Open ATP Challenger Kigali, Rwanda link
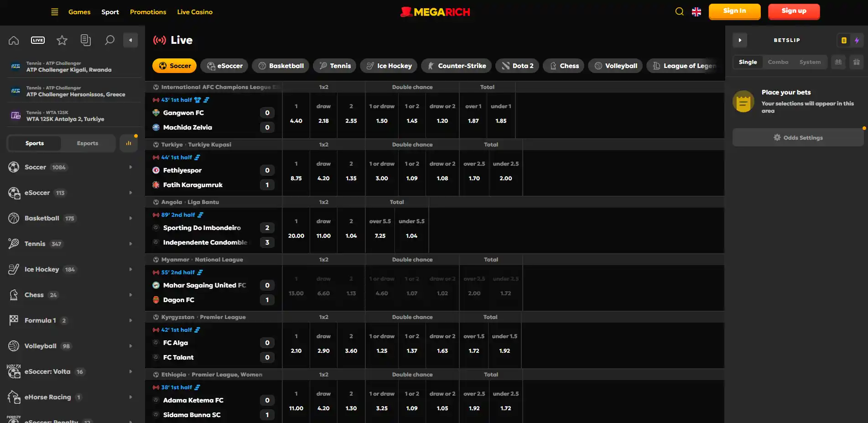This screenshot has width=868, height=423. click(x=69, y=70)
